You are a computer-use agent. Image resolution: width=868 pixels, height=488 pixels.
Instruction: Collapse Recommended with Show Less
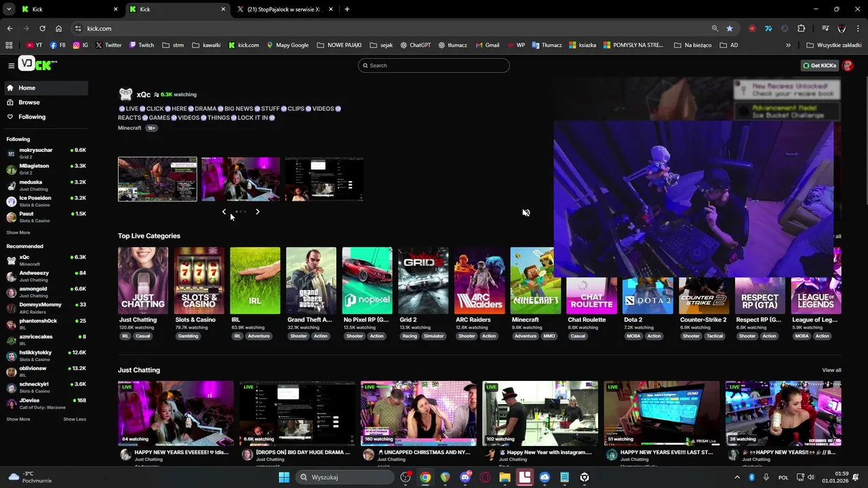point(75,420)
